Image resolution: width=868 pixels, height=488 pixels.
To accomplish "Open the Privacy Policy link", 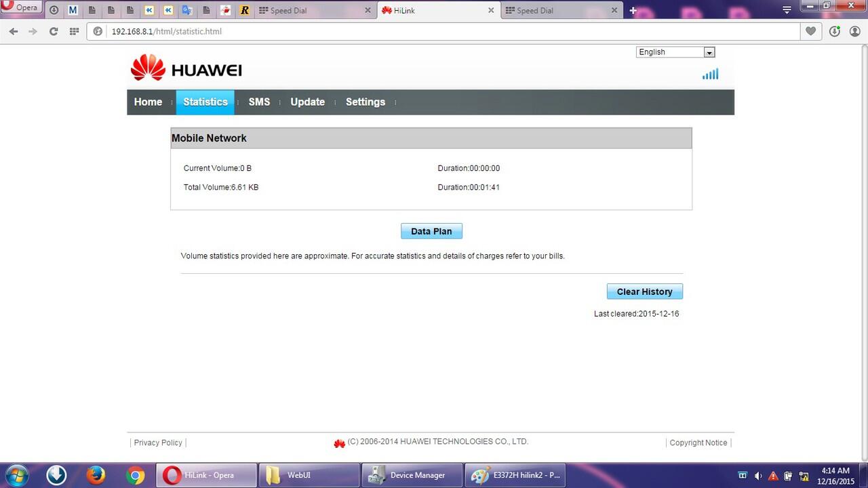I will pos(158,443).
